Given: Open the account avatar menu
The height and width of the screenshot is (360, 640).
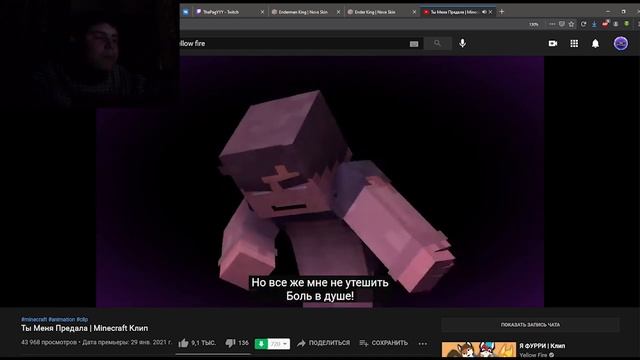Looking at the screenshot, I should click(621, 43).
